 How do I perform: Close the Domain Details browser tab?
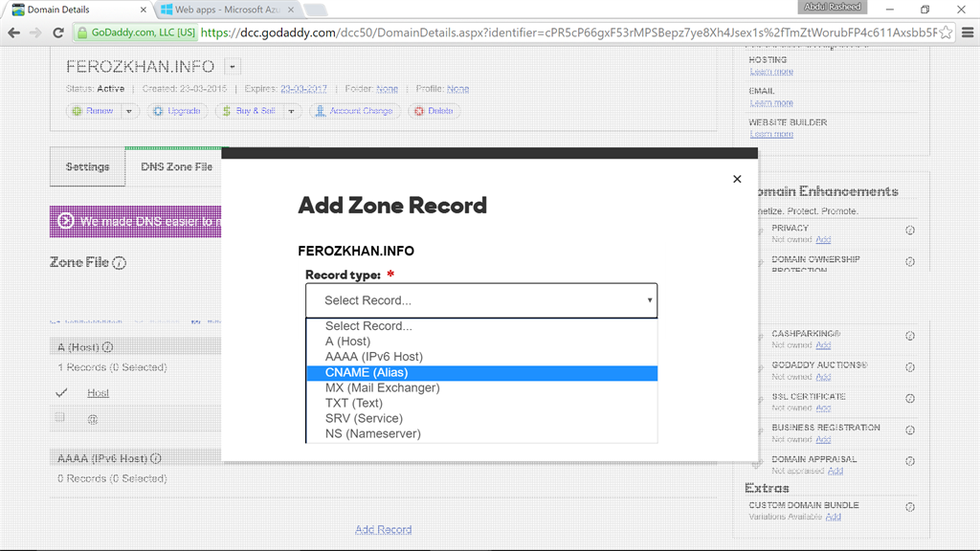click(x=144, y=10)
